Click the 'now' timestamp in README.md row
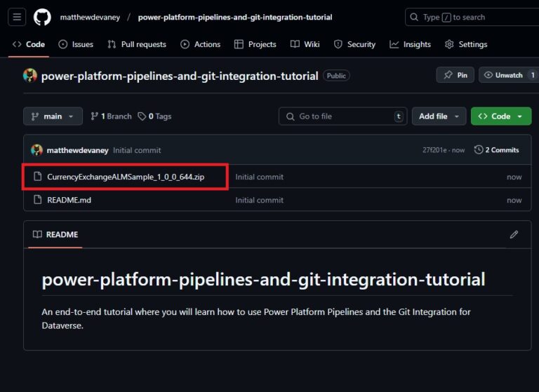 514,200
